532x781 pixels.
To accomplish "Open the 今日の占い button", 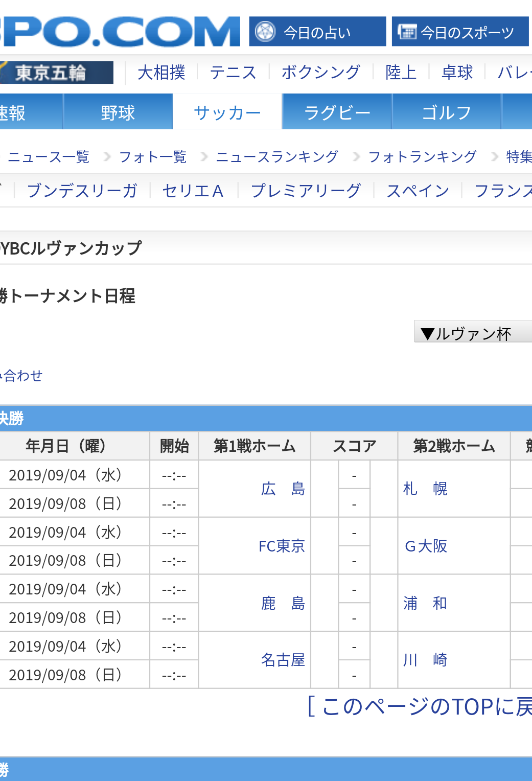I will point(317,32).
